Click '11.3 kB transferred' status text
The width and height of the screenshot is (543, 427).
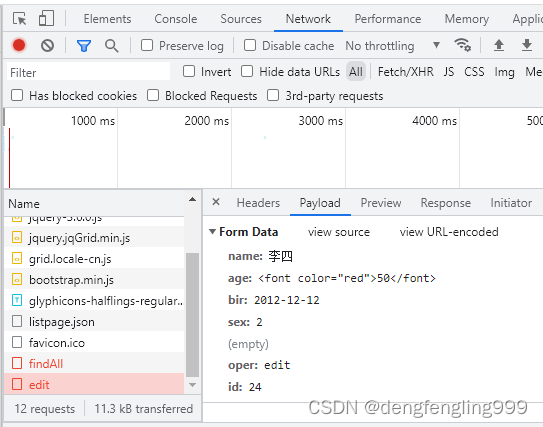tap(144, 409)
